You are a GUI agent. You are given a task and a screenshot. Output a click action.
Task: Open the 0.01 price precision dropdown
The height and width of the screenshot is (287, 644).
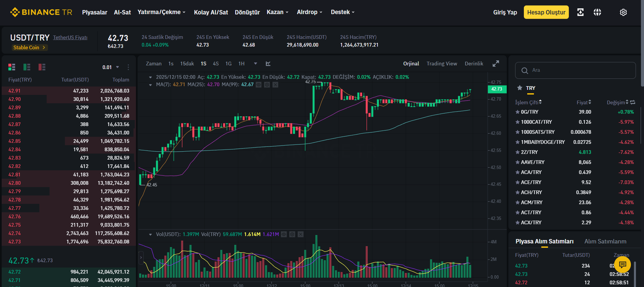pyautogui.click(x=111, y=67)
